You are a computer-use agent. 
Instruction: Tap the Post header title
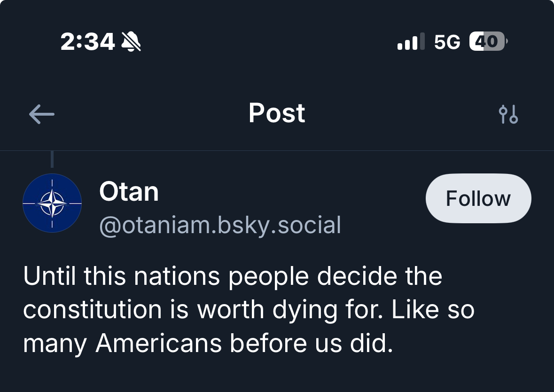(277, 113)
